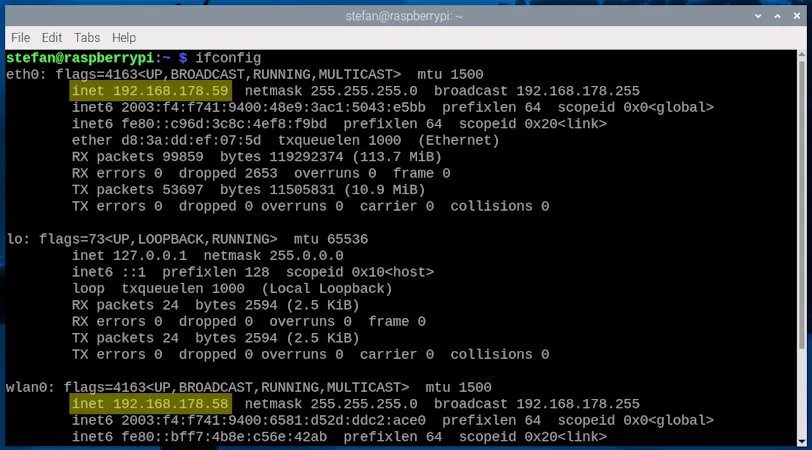
Task: Click the green stefan@raspberrypi prompt
Action: pos(80,58)
